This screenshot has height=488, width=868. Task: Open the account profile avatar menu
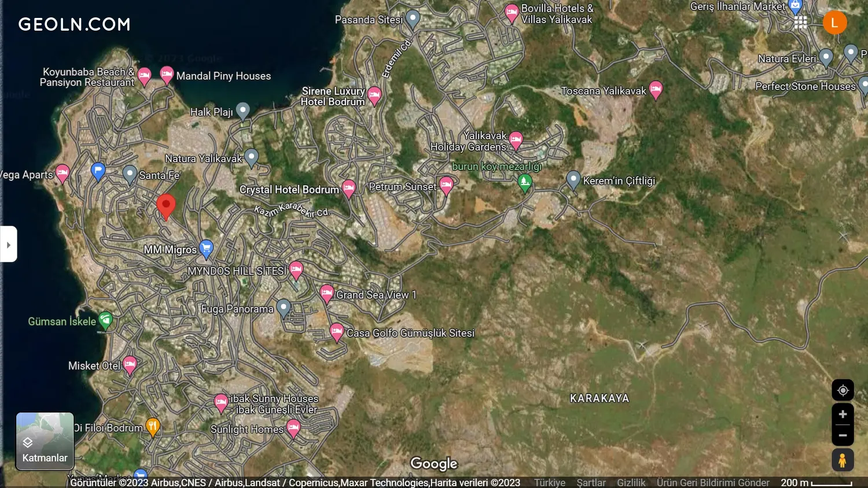tap(834, 23)
